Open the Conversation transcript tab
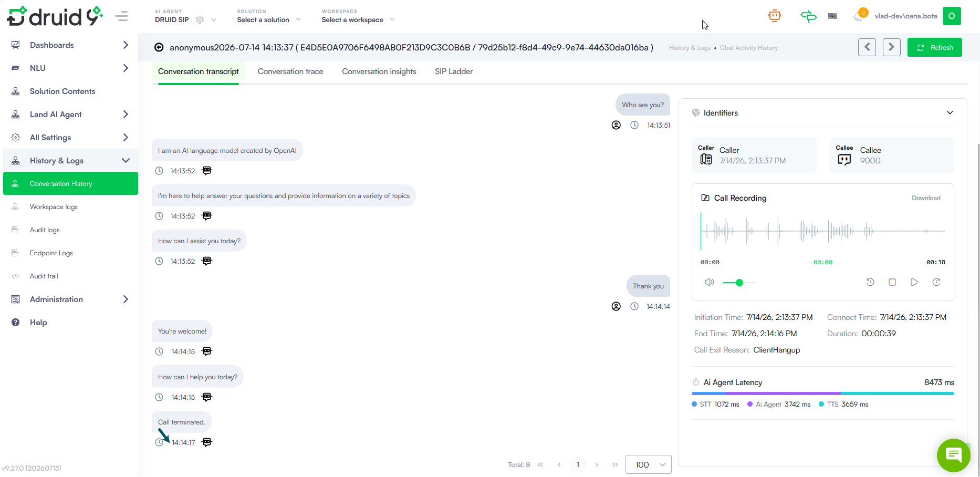The image size is (980, 477). click(x=199, y=71)
